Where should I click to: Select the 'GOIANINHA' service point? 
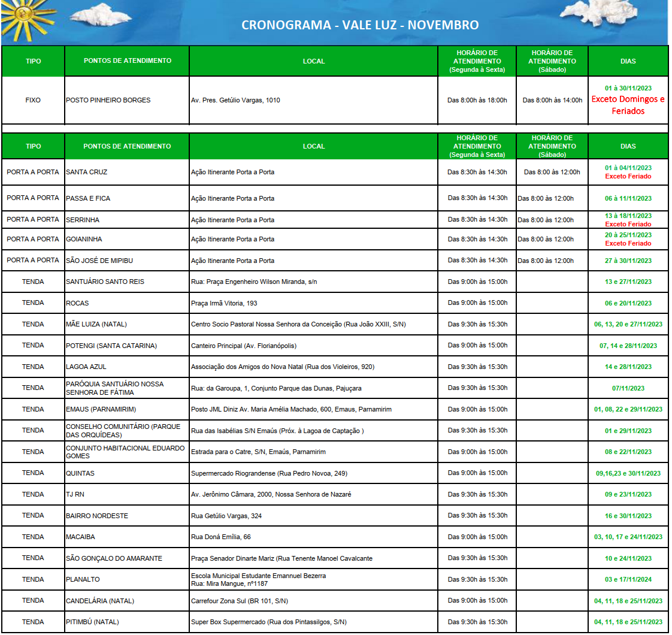click(x=84, y=239)
